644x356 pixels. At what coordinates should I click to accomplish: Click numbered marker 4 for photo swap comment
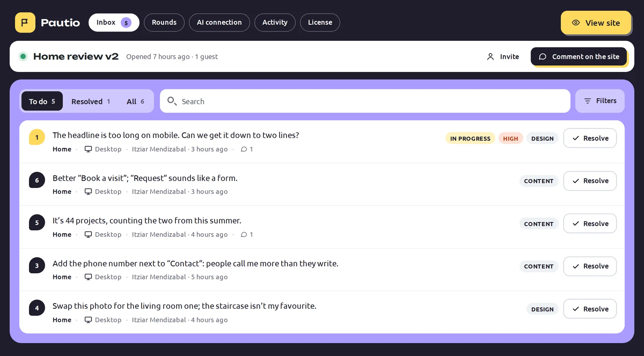tap(37, 308)
